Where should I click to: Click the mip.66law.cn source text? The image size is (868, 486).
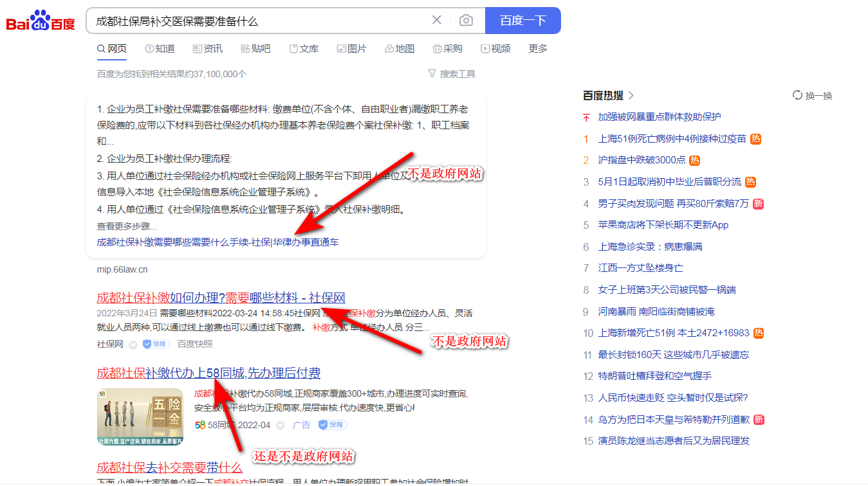point(122,269)
